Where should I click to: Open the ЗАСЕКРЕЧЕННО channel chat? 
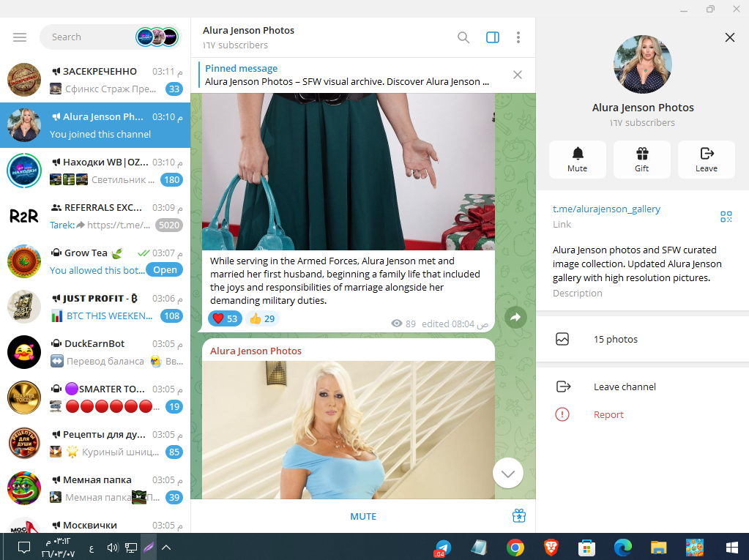click(95, 80)
